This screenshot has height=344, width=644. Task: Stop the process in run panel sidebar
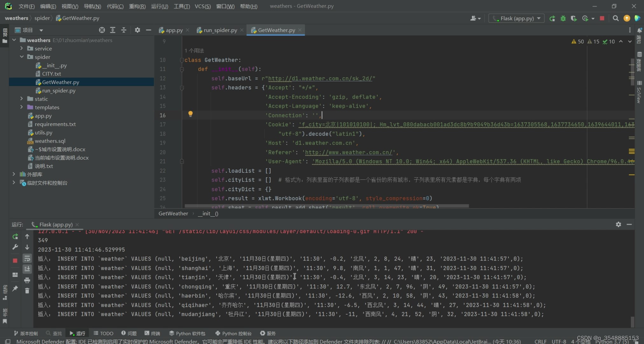point(15,261)
